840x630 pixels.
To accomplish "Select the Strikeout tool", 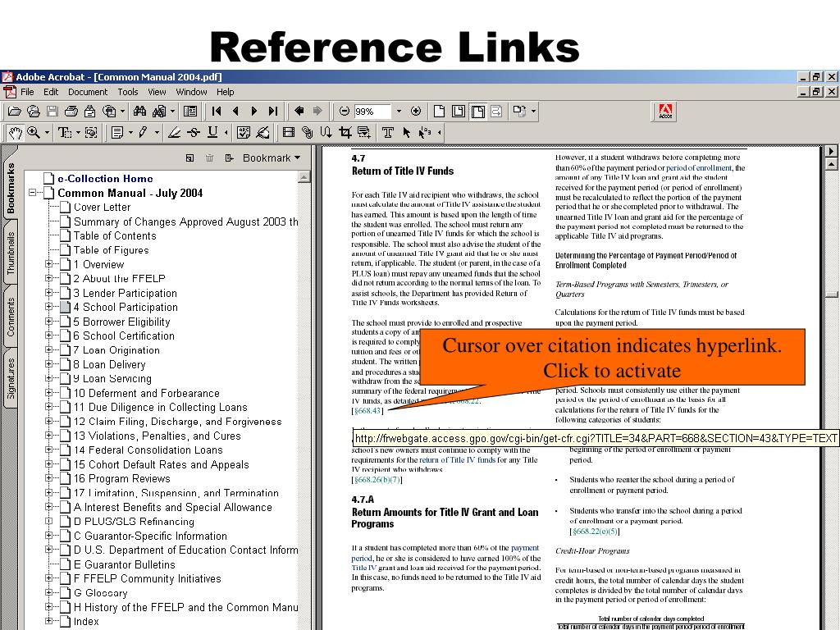I will tap(194, 132).
